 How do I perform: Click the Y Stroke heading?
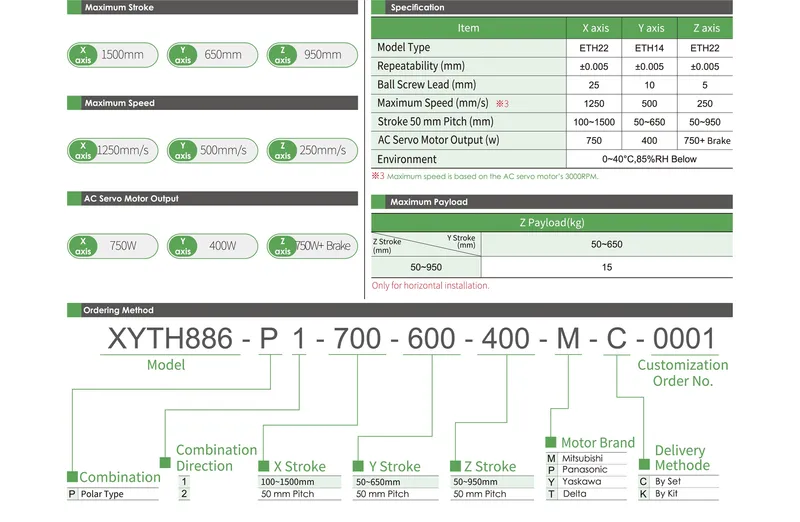tap(394, 466)
